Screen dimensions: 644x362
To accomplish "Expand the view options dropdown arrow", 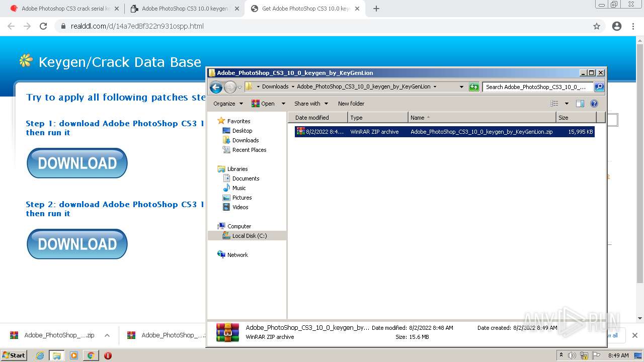I will tap(567, 104).
